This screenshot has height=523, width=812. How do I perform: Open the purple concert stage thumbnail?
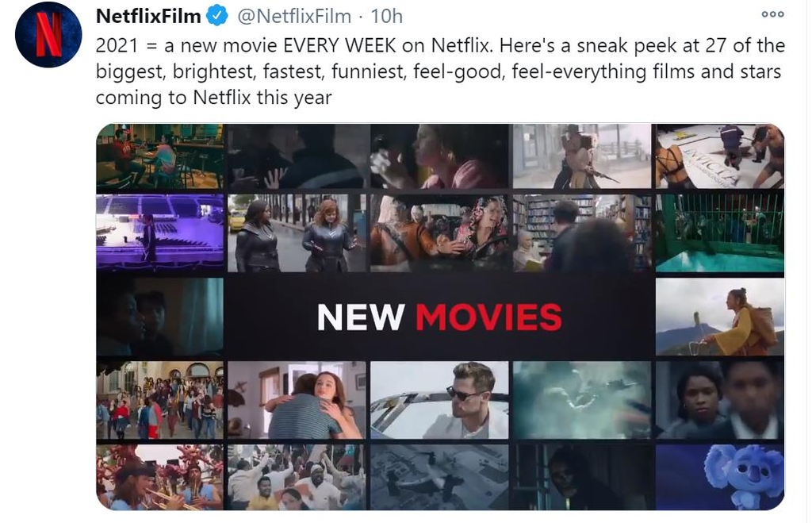(160, 233)
